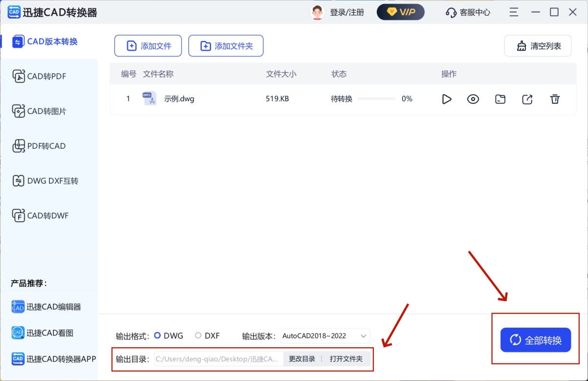588x381 pixels.
Task: Click status text 待转换
Action: point(342,99)
